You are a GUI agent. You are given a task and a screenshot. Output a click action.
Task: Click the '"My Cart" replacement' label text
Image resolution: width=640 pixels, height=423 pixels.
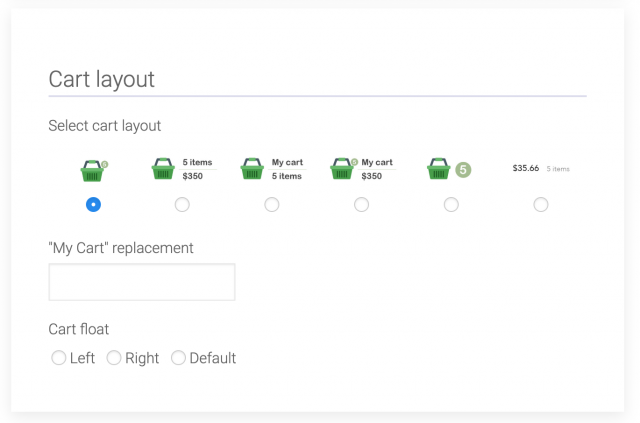coord(121,247)
